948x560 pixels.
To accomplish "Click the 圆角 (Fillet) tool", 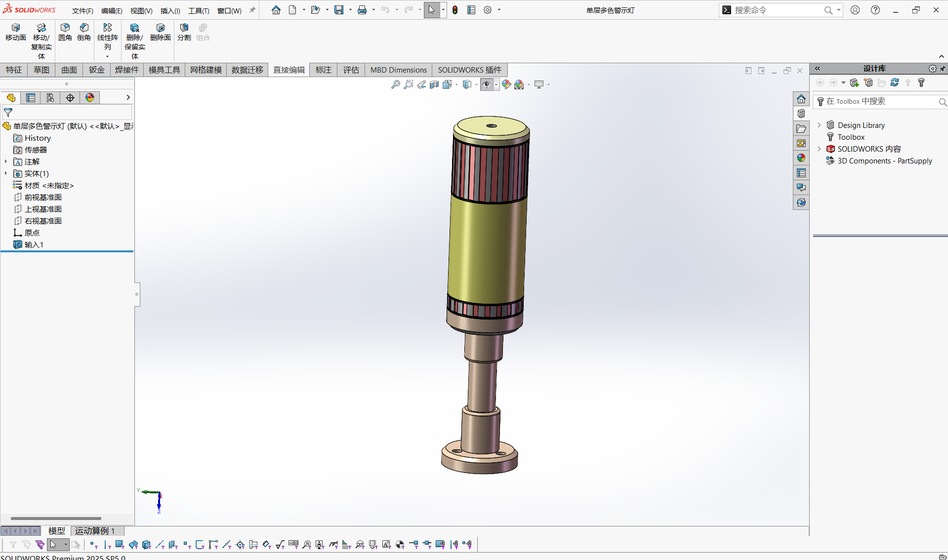I will tap(65, 32).
